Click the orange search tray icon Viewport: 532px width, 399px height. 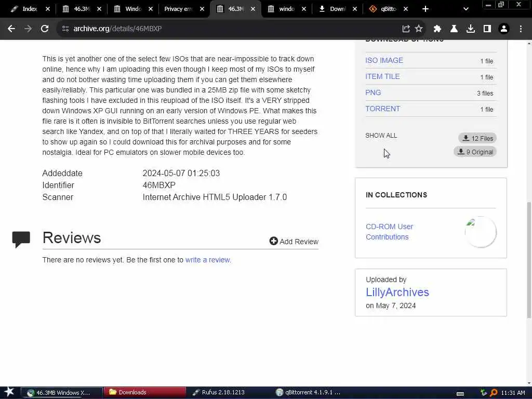click(494, 393)
